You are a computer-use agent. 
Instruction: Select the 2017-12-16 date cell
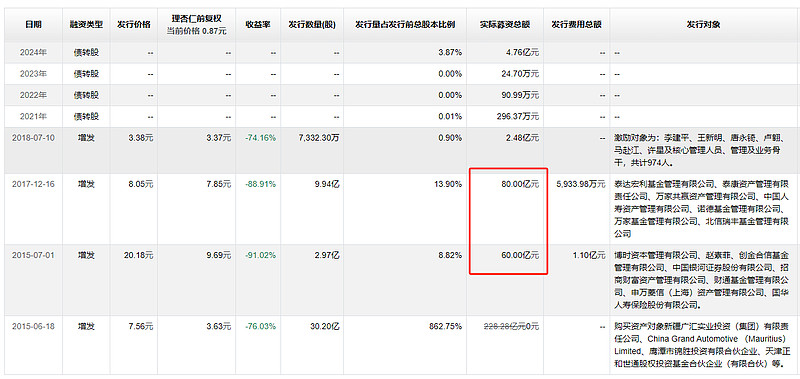[x=33, y=184]
